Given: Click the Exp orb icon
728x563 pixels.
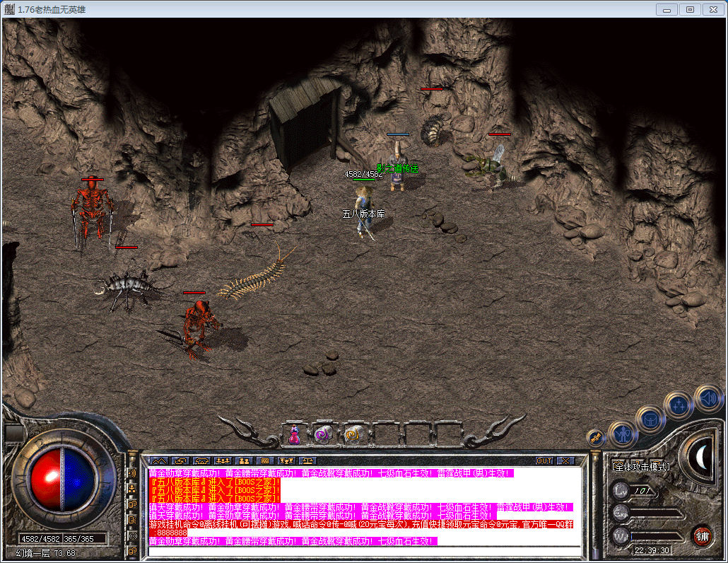Looking at the screenshot, I should pyautogui.click(x=621, y=513).
